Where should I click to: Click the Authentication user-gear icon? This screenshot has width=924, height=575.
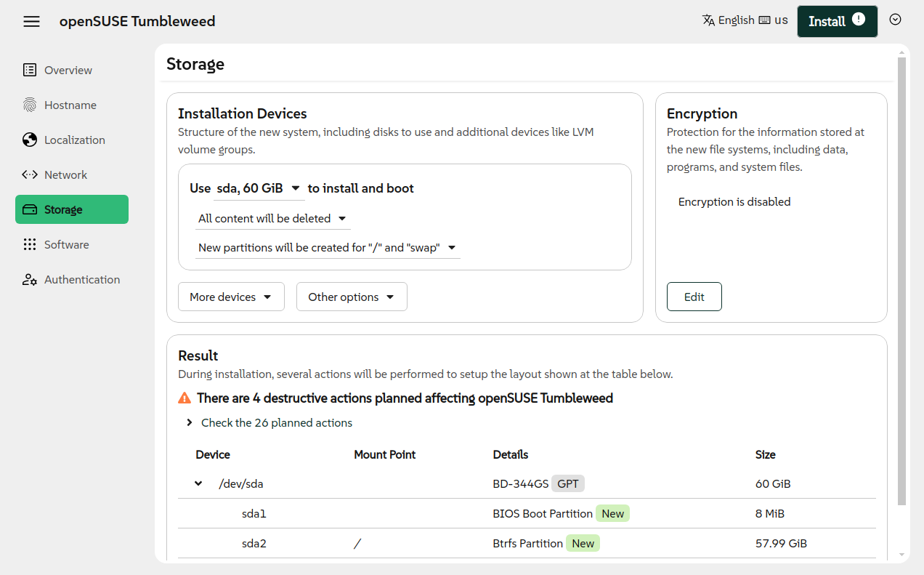(x=30, y=279)
